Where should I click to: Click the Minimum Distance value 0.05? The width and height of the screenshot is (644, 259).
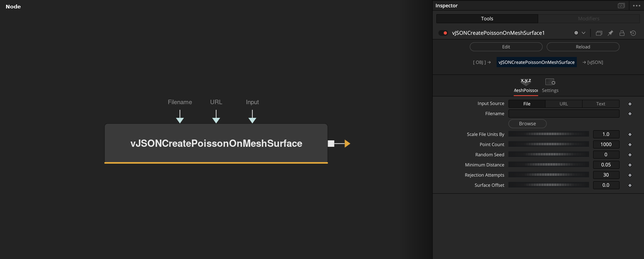tap(606, 165)
